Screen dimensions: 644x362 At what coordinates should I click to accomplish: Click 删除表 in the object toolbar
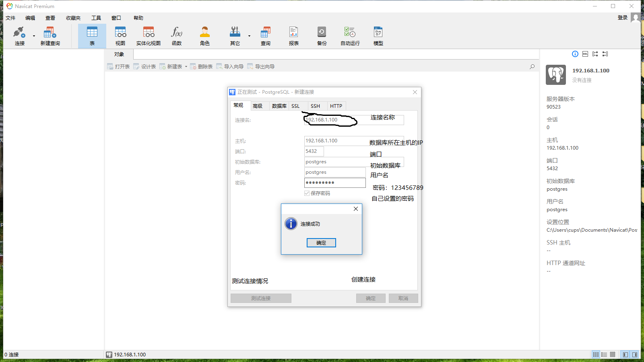coord(201,67)
